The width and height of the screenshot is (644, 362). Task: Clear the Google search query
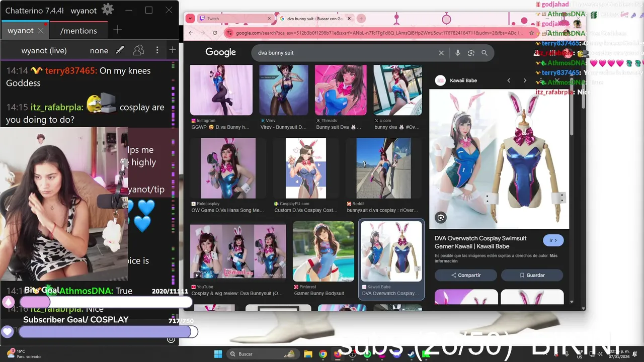tap(441, 53)
